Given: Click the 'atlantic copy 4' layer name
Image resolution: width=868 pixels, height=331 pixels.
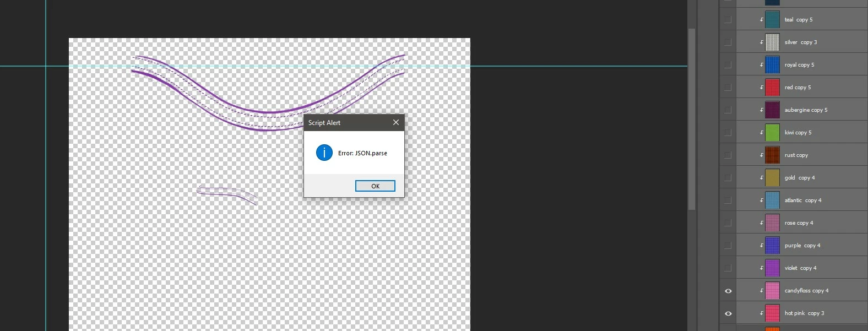Looking at the screenshot, I should (803, 200).
